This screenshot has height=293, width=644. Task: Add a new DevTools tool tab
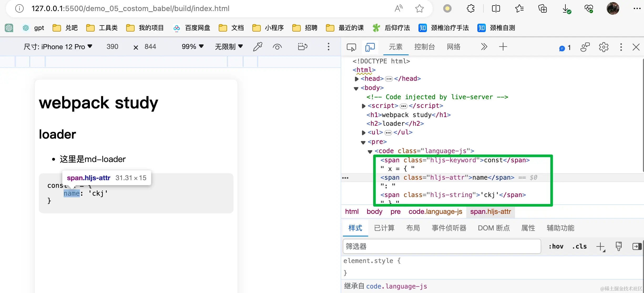[503, 47]
